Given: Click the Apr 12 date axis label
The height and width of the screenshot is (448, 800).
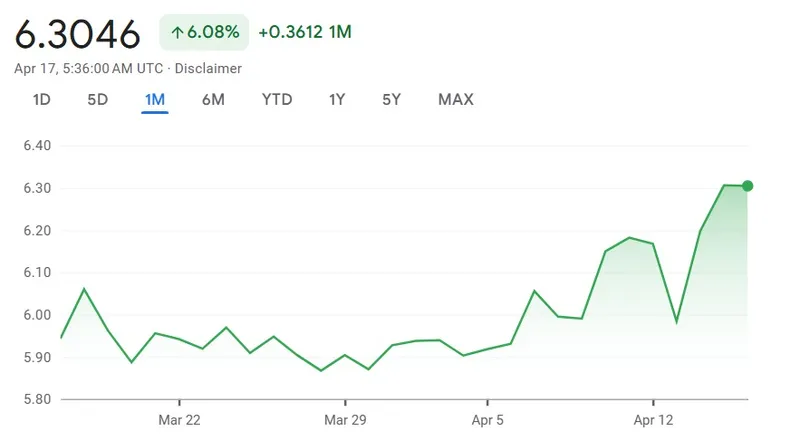Looking at the screenshot, I should (x=652, y=420).
